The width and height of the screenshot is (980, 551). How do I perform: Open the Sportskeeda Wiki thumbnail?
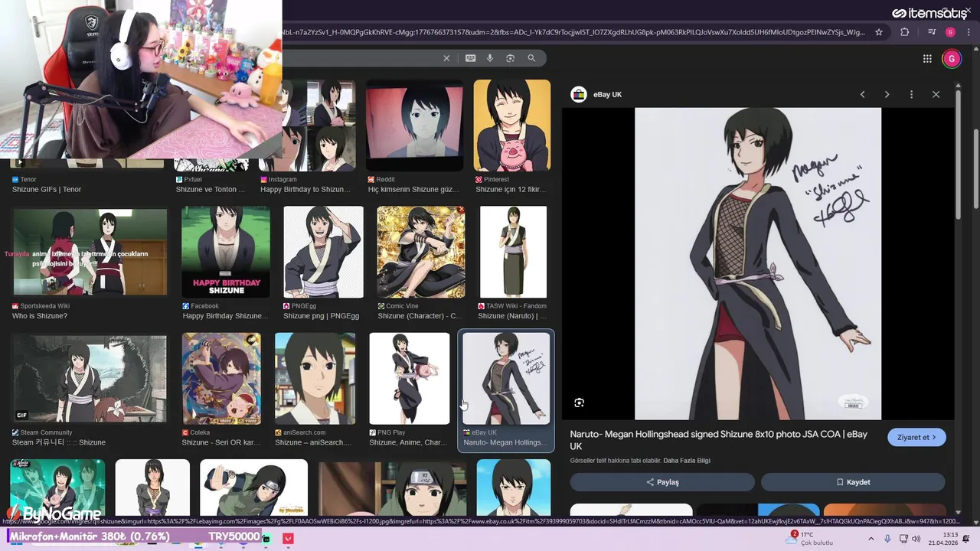[x=90, y=252]
